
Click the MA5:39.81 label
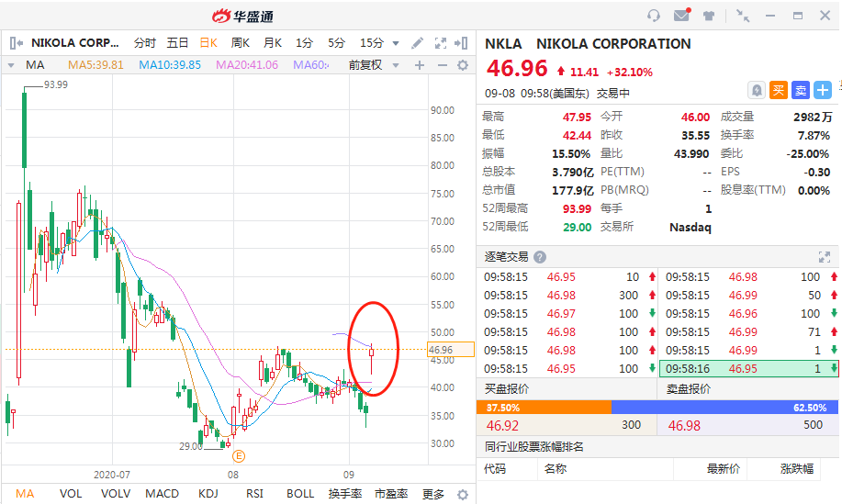click(95, 65)
